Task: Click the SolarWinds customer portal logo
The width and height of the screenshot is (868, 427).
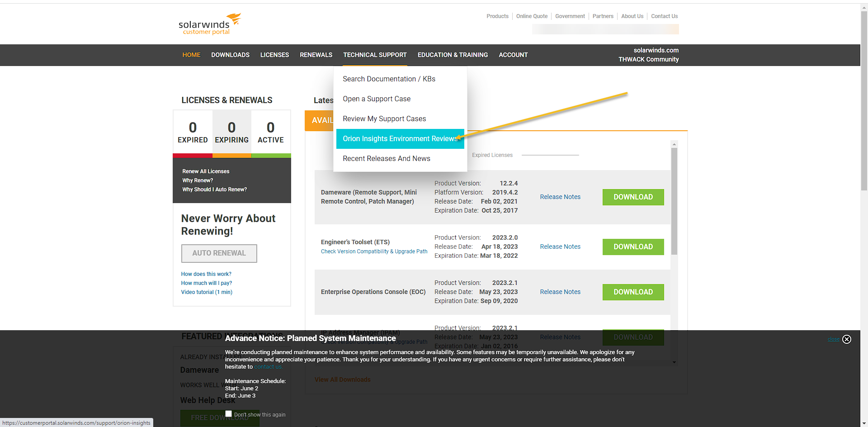Action: pos(210,24)
